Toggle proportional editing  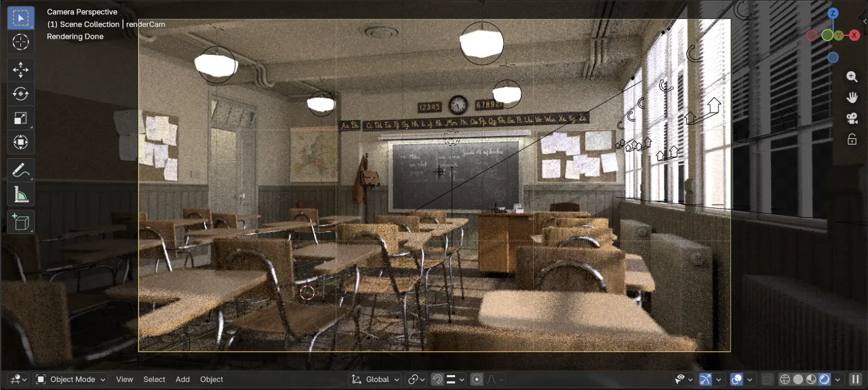tap(477, 379)
